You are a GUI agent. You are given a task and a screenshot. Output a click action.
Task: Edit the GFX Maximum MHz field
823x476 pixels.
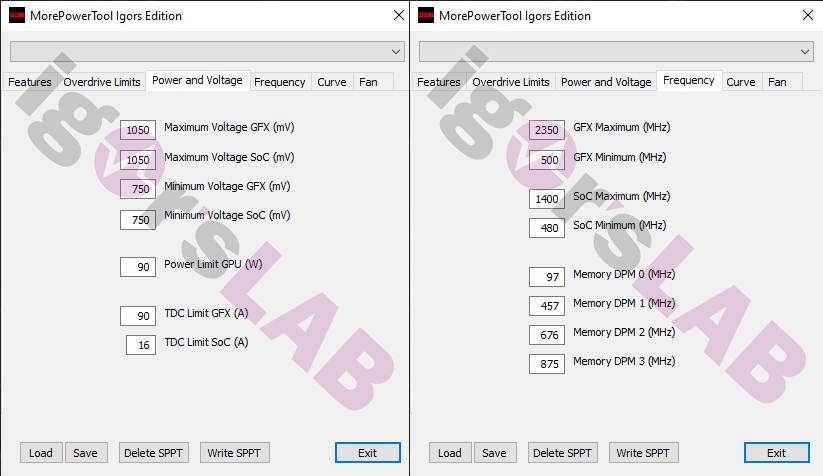[x=547, y=130]
